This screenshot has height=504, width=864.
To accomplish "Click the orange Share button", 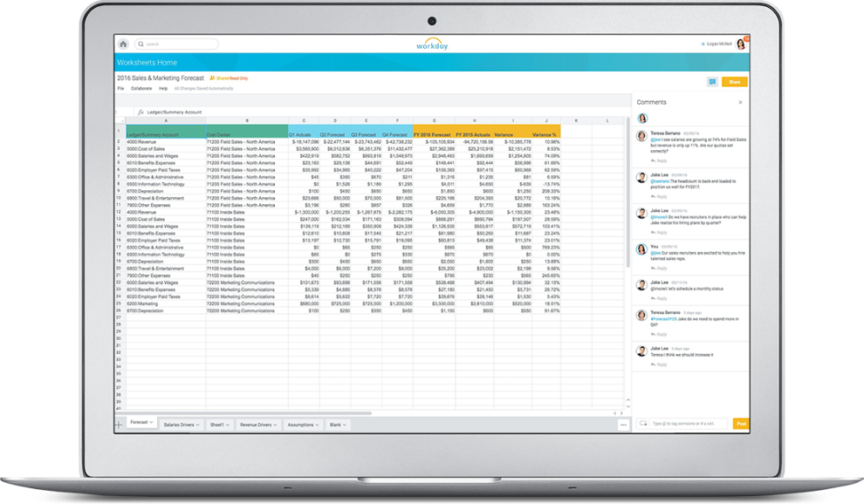I will [736, 79].
